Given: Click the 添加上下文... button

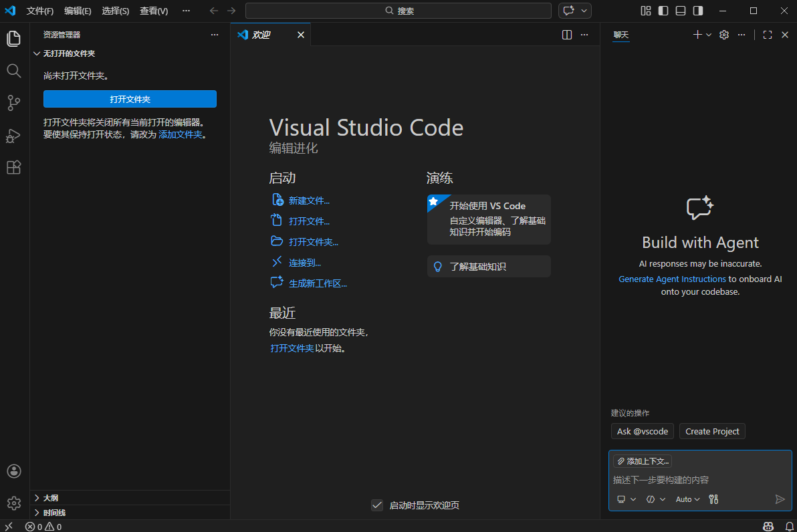Looking at the screenshot, I should (x=643, y=461).
